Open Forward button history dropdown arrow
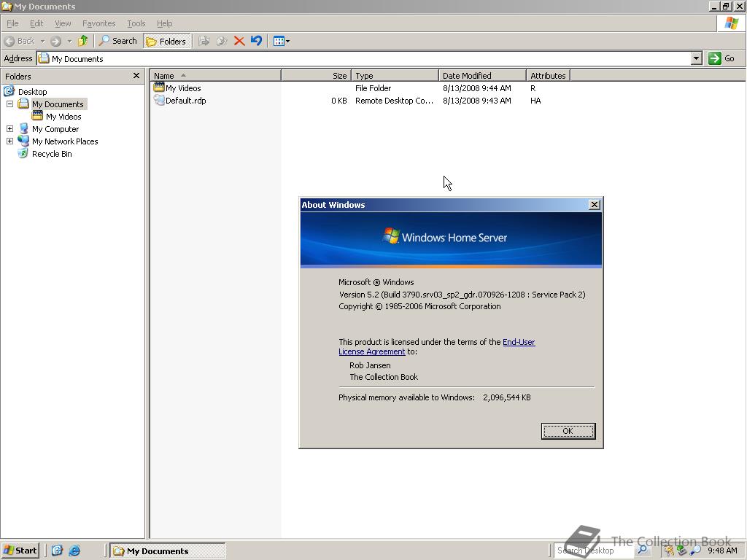This screenshot has width=747, height=560. [69, 42]
